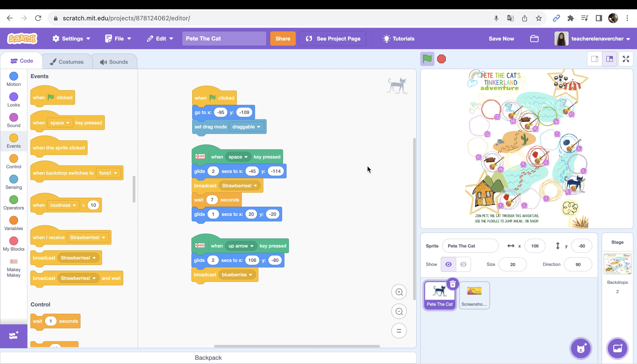Zoom in on the code workspace
This screenshot has height=364, width=637.
pos(399,292)
